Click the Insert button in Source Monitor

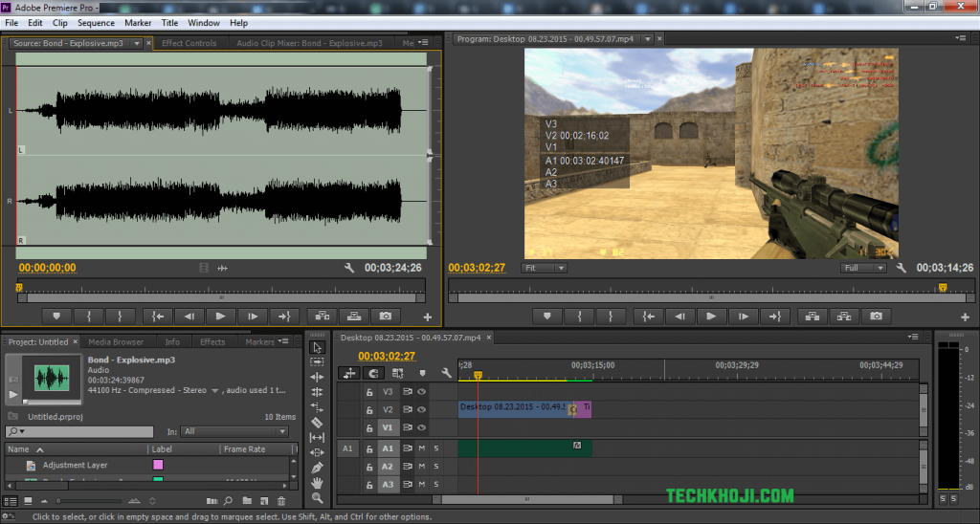click(x=322, y=317)
